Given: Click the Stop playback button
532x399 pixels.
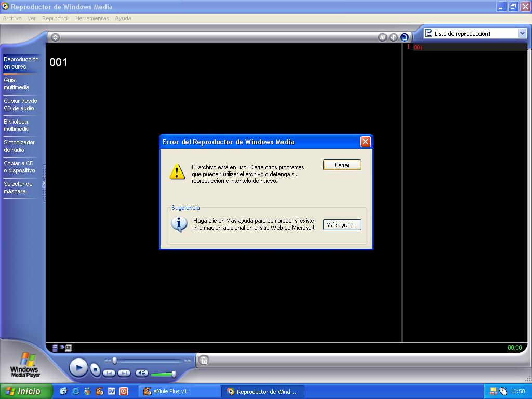Looking at the screenshot, I should [x=96, y=369].
